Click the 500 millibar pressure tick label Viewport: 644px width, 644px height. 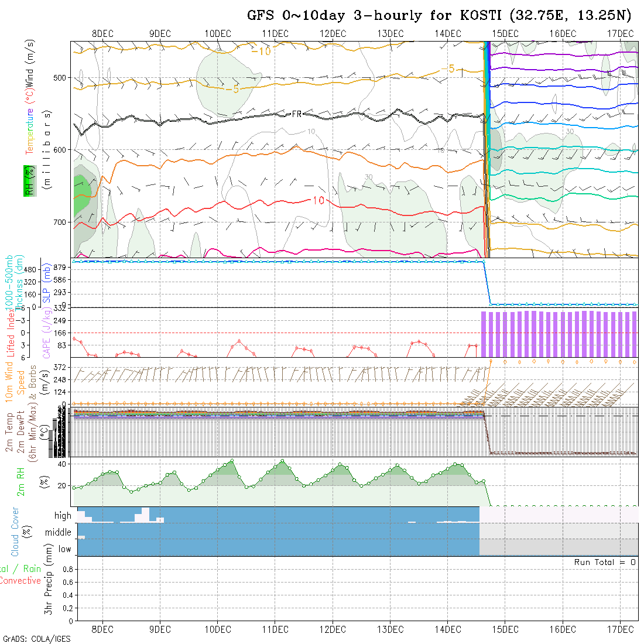(x=61, y=77)
